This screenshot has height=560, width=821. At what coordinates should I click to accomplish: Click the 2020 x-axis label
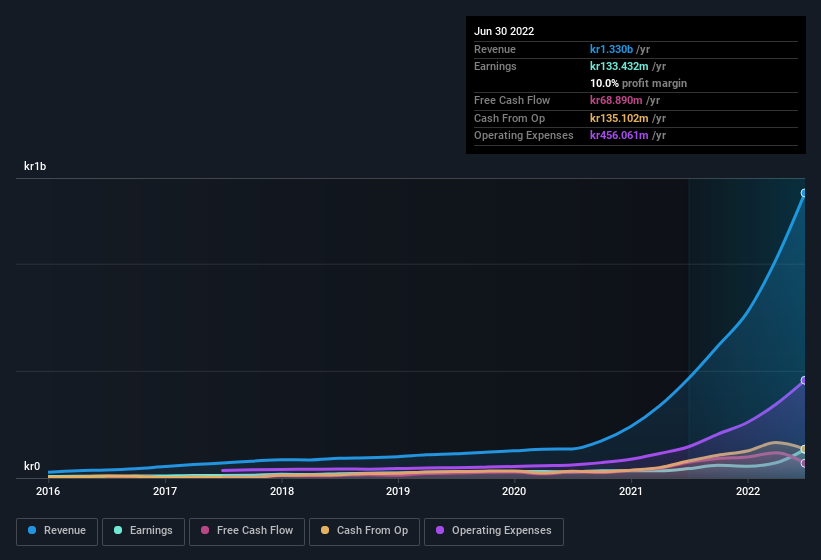click(x=514, y=491)
